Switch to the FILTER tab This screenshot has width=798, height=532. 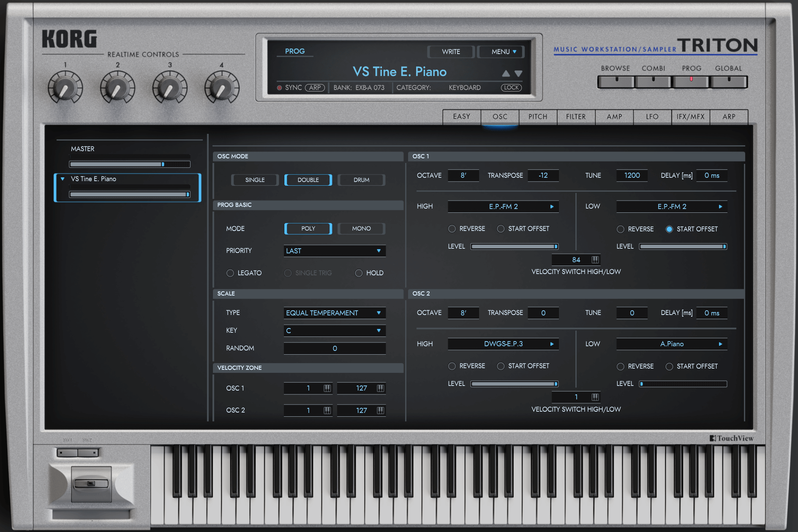576,117
